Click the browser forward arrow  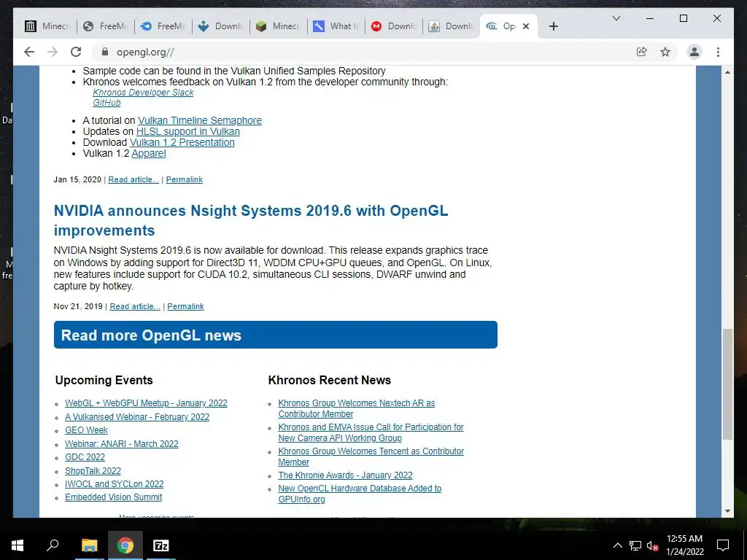click(x=53, y=52)
